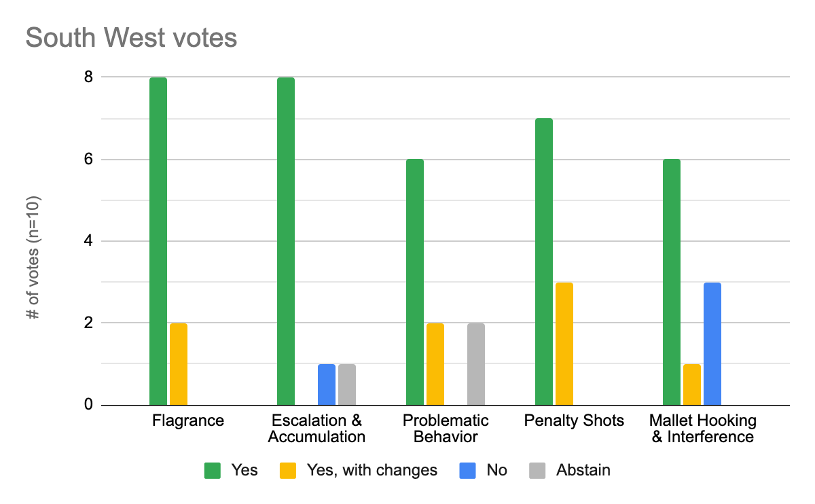The width and height of the screenshot is (815, 504).
Task: Click the yellow 'Yes, with changes' legend swatch
Action: tap(289, 470)
